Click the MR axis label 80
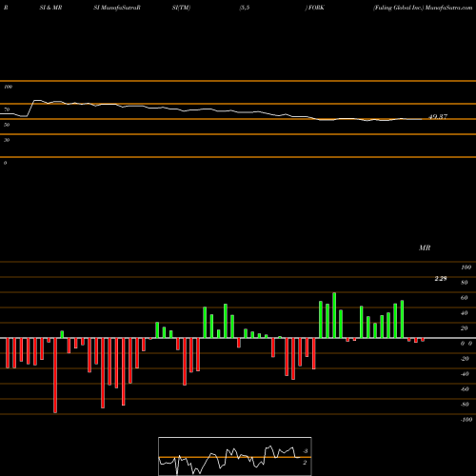 (x=464, y=283)
